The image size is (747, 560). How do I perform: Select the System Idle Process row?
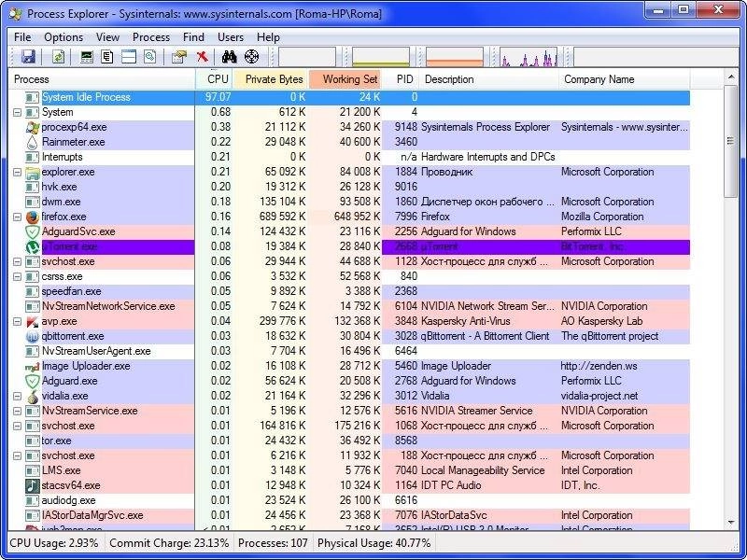click(x=349, y=97)
